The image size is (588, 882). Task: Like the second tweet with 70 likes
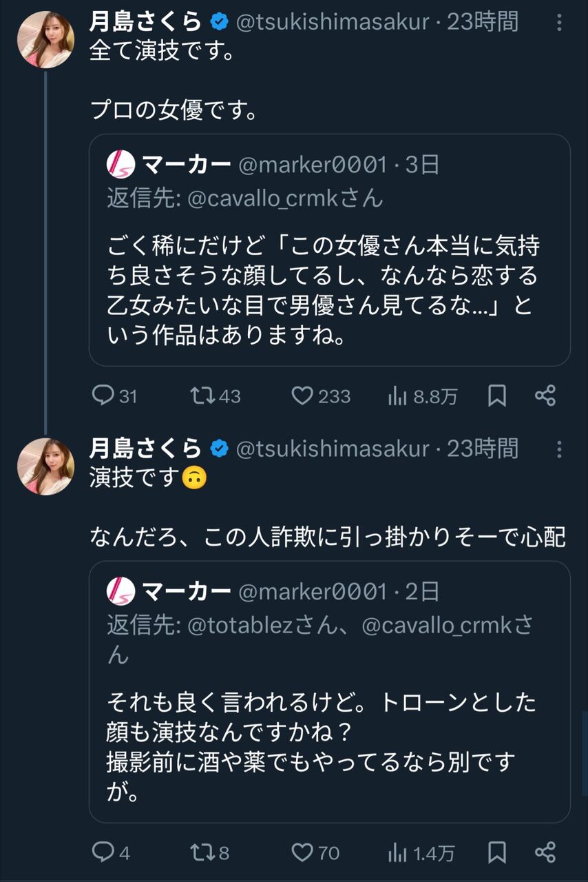tap(302, 853)
